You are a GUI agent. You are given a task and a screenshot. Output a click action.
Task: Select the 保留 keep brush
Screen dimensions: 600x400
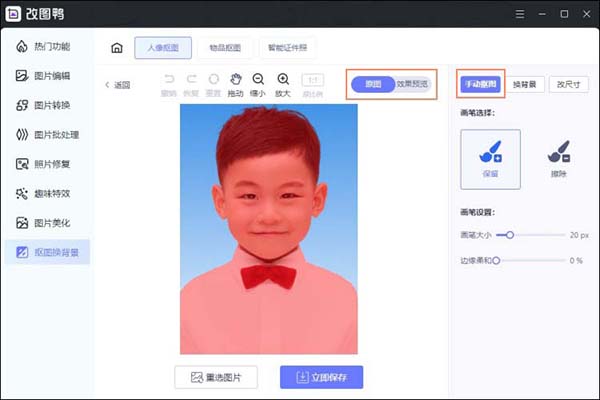pos(490,159)
